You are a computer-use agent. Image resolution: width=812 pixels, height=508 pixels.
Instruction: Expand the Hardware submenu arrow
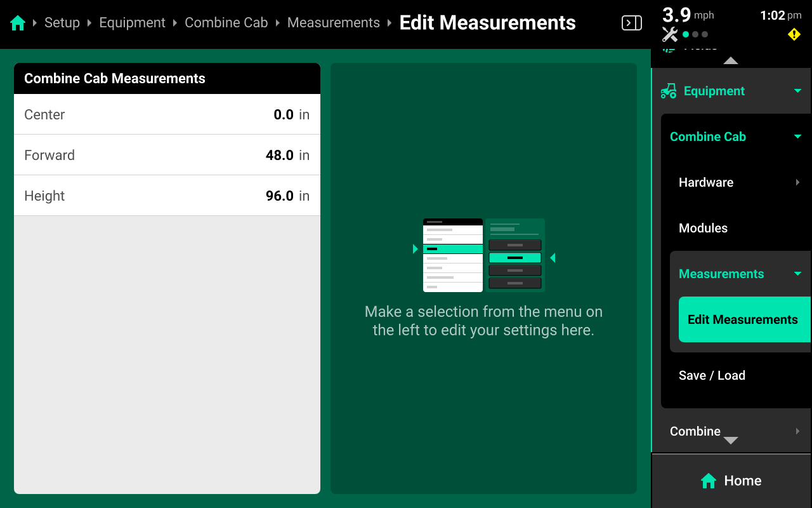pos(797,183)
